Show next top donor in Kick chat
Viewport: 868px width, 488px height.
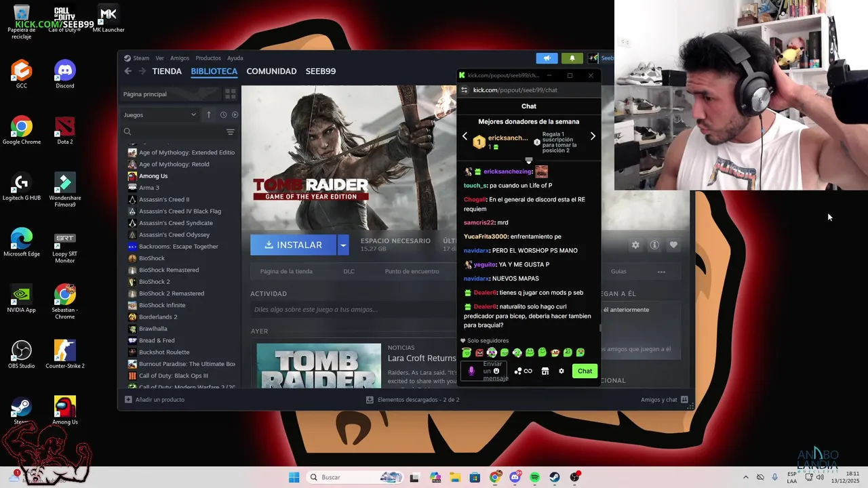[593, 136]
